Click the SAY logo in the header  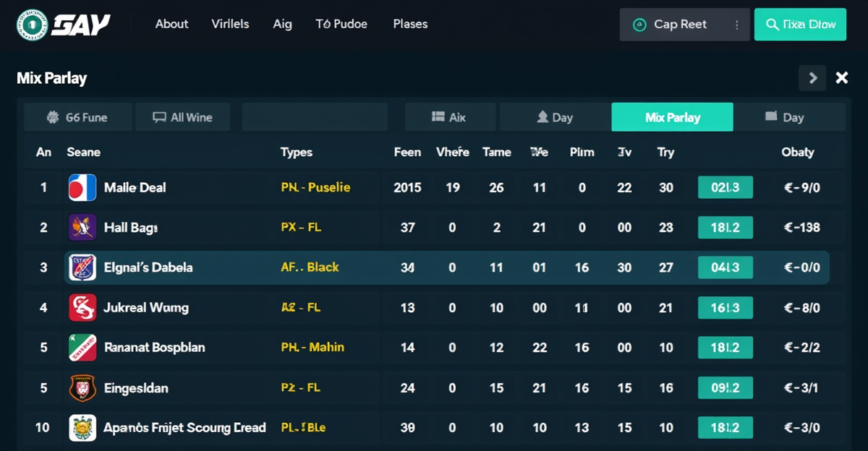click(64, 24)
